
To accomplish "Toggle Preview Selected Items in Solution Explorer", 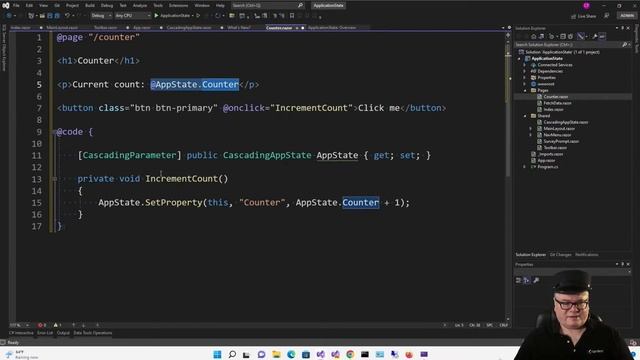I will (x=602, y=36).
